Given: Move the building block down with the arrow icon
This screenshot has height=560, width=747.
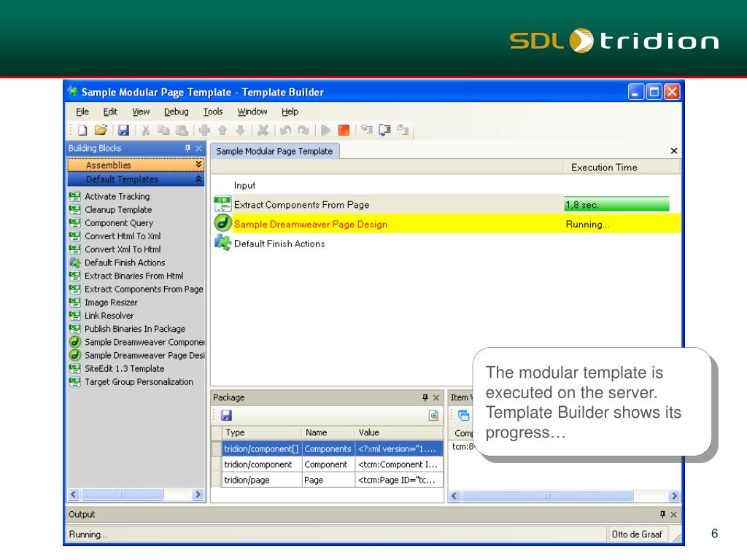Looking at the screenshot, I should click(240, 130).
